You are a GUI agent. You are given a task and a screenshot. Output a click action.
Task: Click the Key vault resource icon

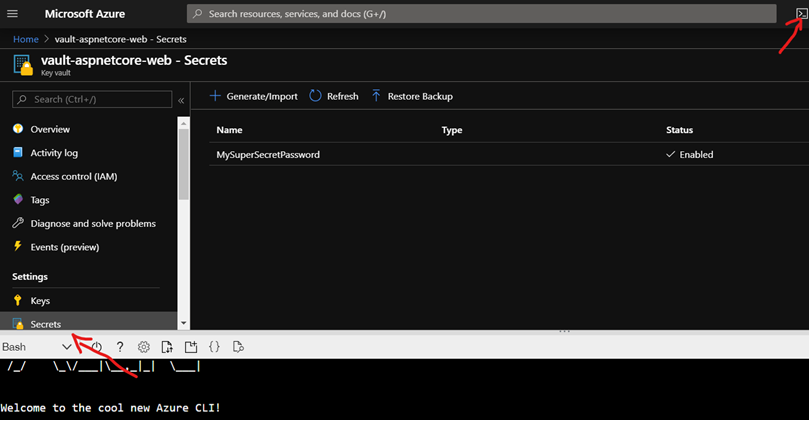click(x=23, y=66)
